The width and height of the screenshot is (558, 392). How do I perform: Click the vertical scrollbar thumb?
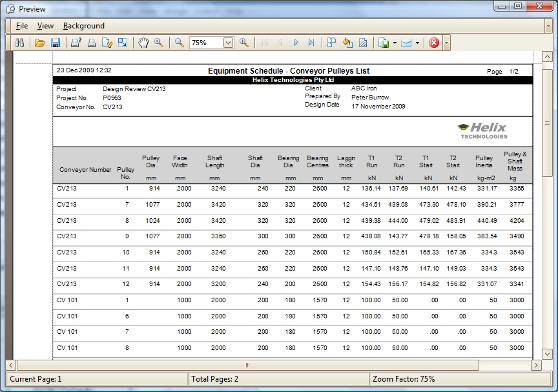coord(546,123)
